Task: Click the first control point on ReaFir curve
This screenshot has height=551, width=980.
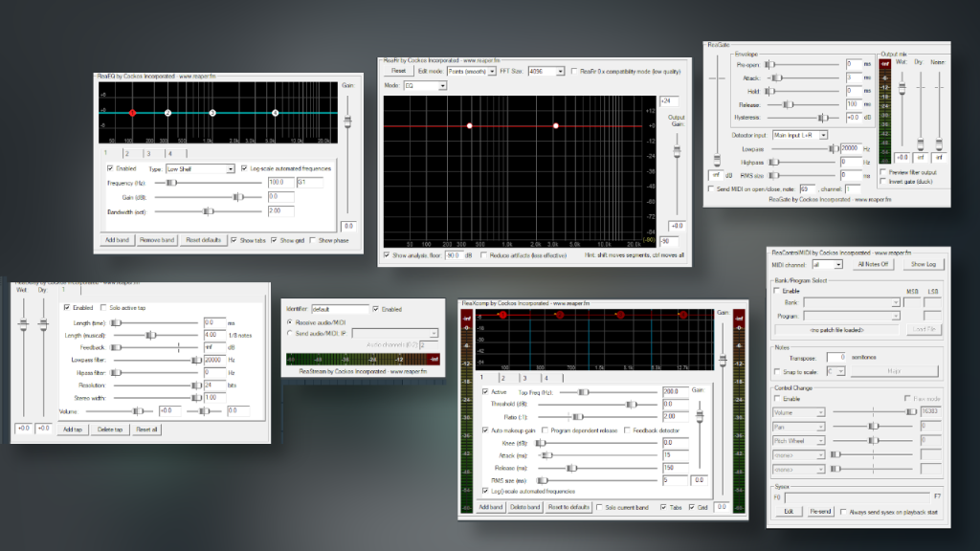Action: point(469,123)
